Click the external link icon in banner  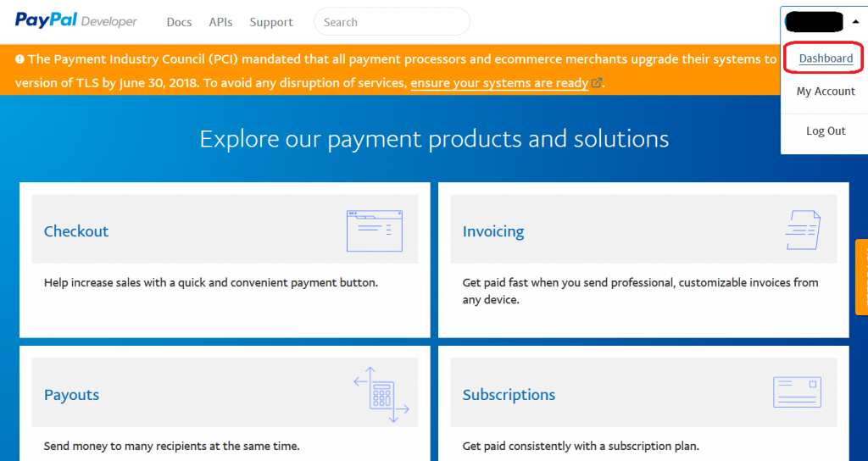[x=597, y=83]
